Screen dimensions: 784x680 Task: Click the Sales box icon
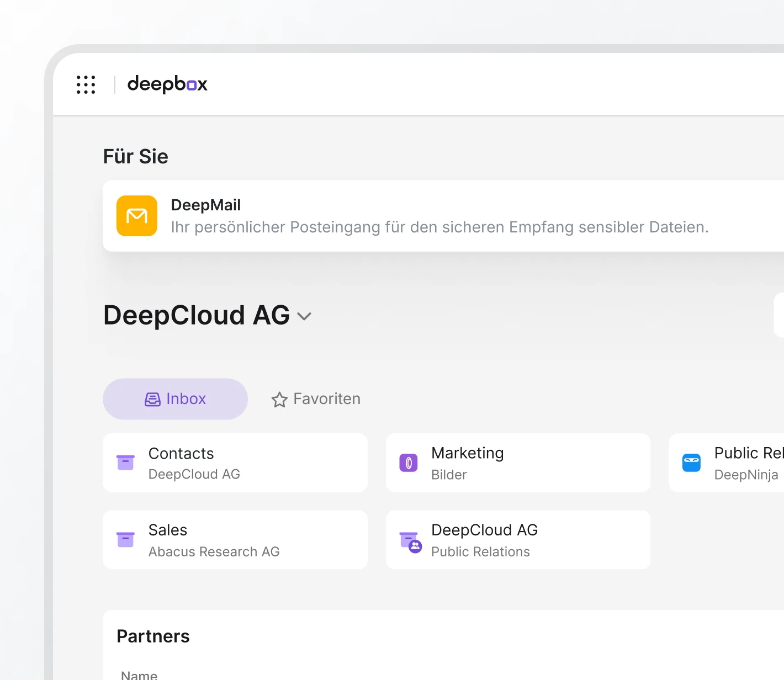pos(125,539)
